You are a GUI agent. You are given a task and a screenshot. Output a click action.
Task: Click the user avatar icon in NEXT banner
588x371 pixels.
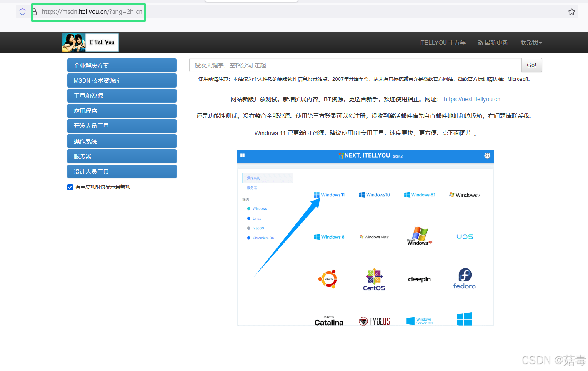[487, 155]
